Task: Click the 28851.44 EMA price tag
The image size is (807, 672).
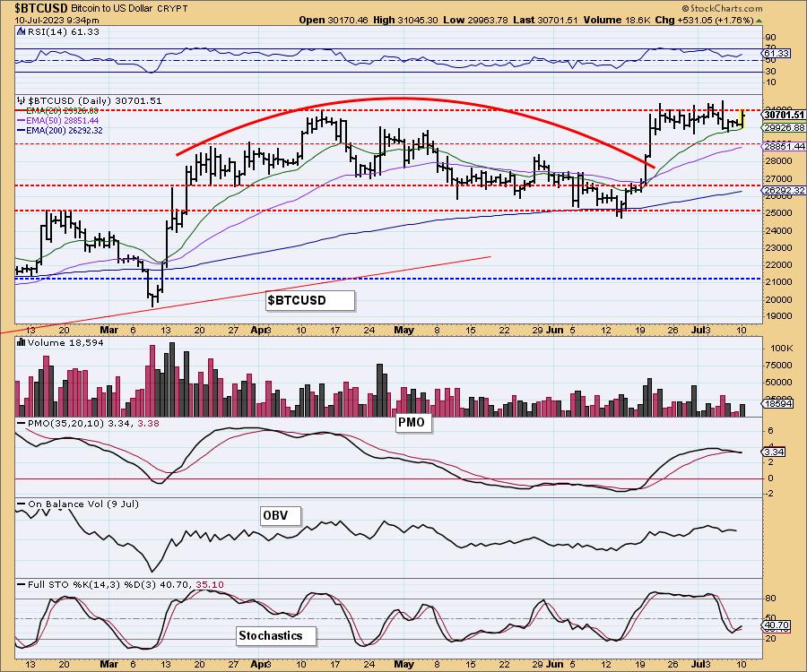Action: (x=784, y=147)
